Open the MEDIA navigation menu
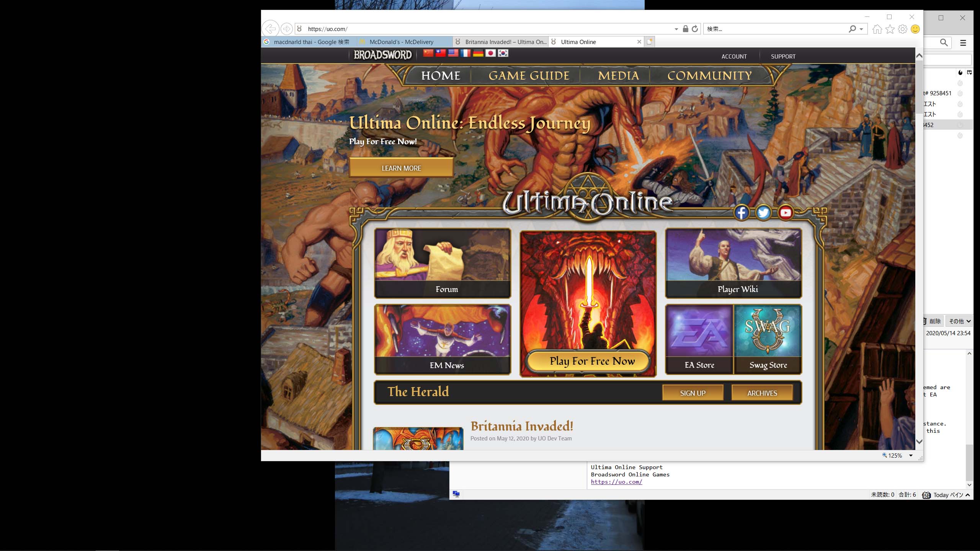 coord(618,75)
